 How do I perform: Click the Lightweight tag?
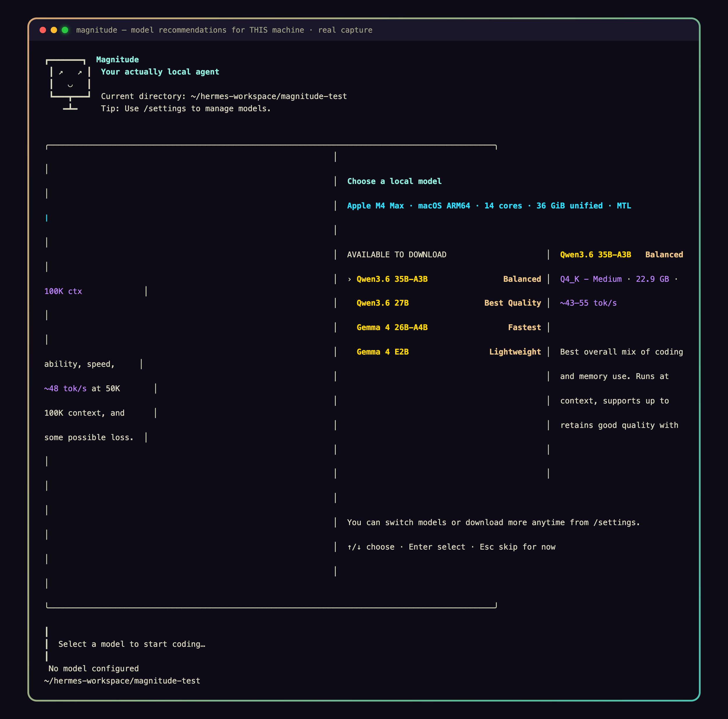coord(515,352)
